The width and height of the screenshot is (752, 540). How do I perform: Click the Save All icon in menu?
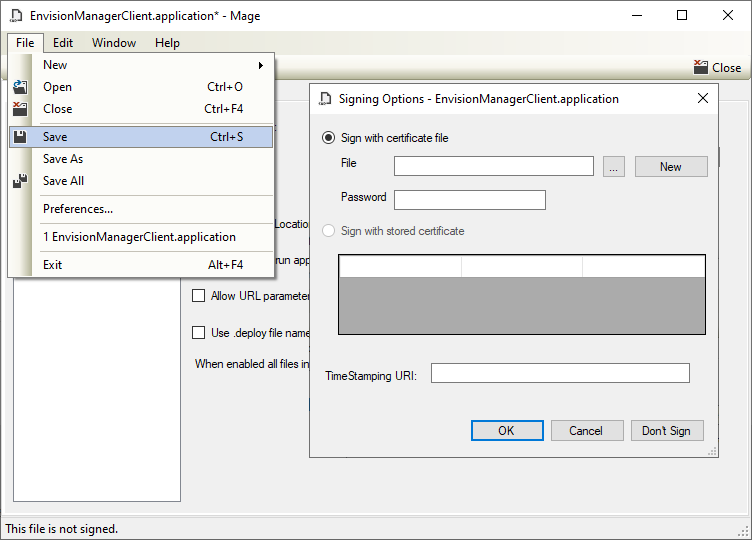tap(20, 181)
